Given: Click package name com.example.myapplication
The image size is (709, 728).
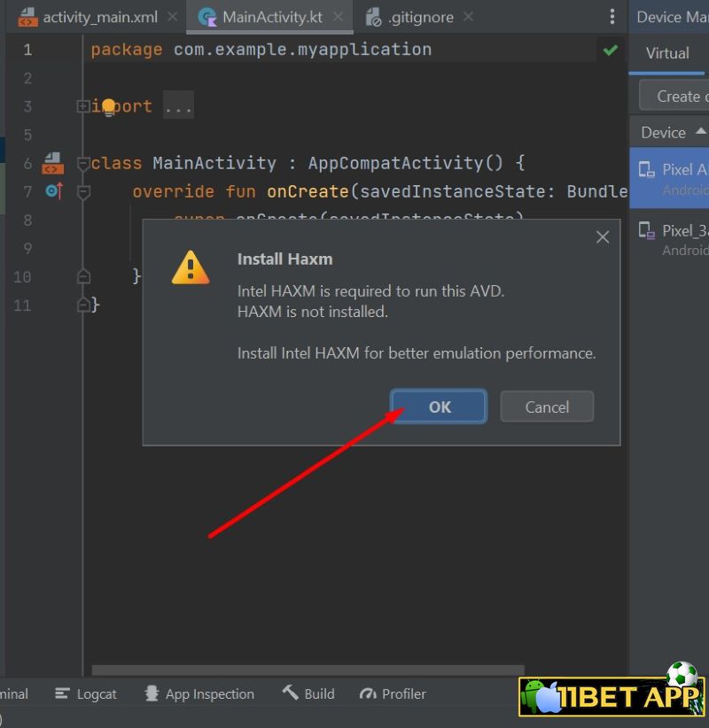Looking at the screenshot, I should tap(302, 50).
